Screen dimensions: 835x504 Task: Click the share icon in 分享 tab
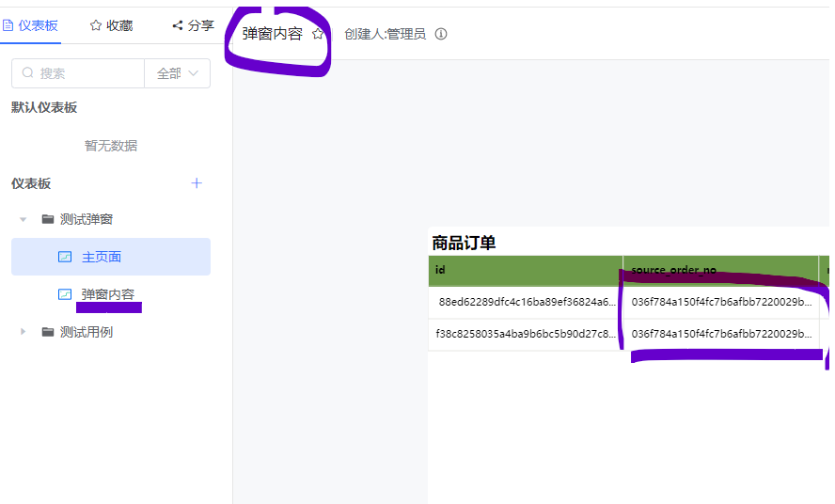(x=178, y=25)
